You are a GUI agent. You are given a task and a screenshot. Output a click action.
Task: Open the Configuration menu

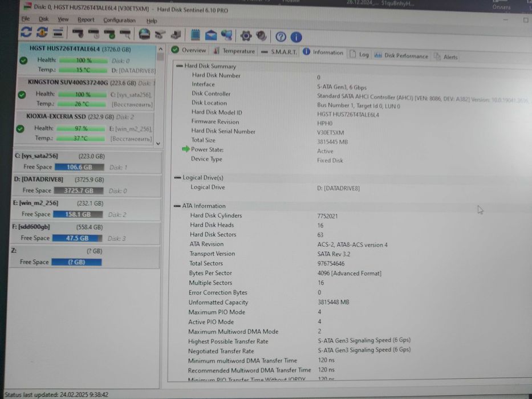(x=119, y=21)
